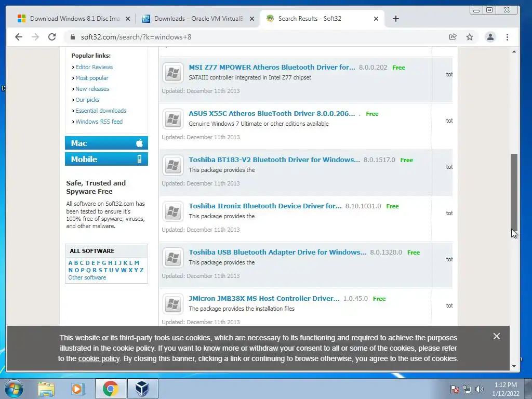Launch Windows Media Player from taskbar
The height and width of the screenshot is (399, 532).
tap(77, 389)
